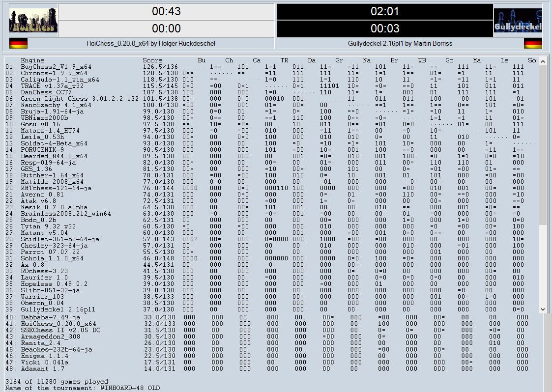Click the BugChess2_V1.9_x64 row name

(56, 67)
